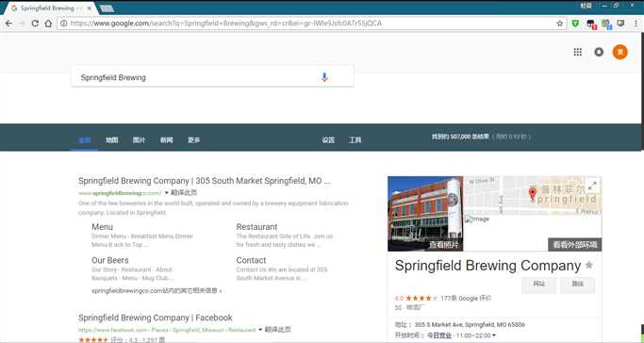
Task: Select the images search tab
Action: click(x=139, y=139)
